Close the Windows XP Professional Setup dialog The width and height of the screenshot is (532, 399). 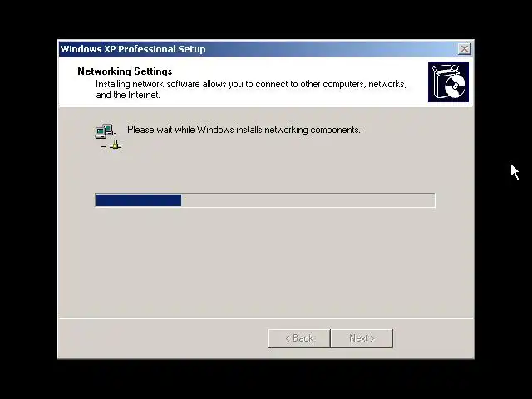(464, 49)
